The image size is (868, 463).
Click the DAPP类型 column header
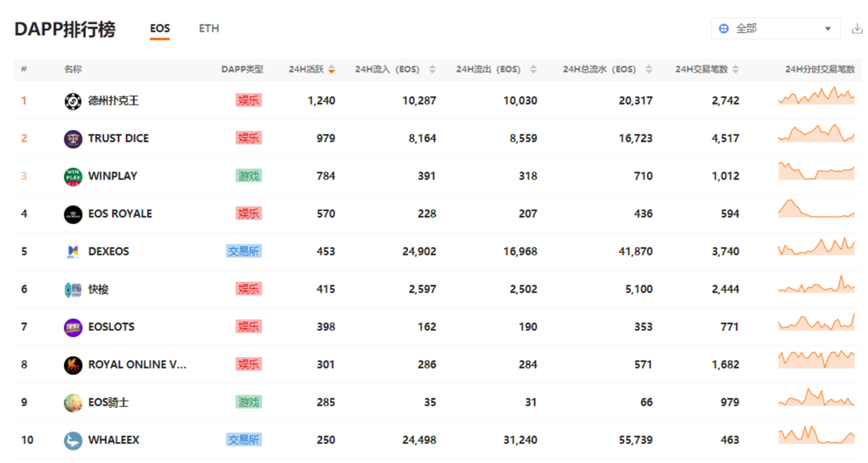pos(242,69)
